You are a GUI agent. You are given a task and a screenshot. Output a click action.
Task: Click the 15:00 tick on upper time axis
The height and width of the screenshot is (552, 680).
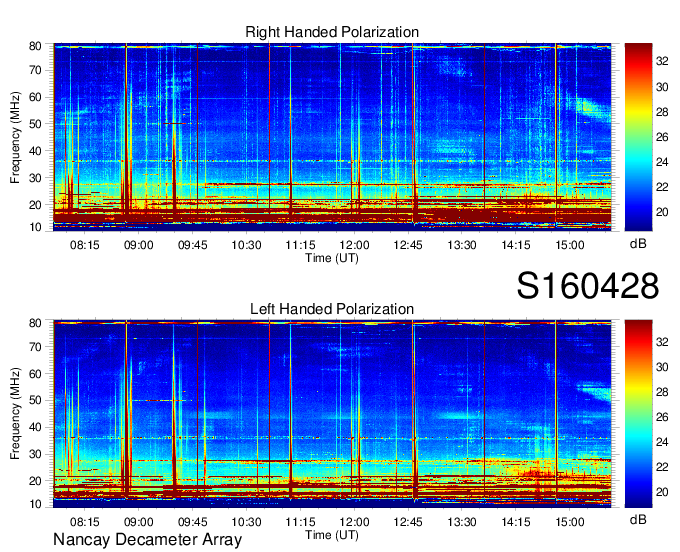point(570,245)
